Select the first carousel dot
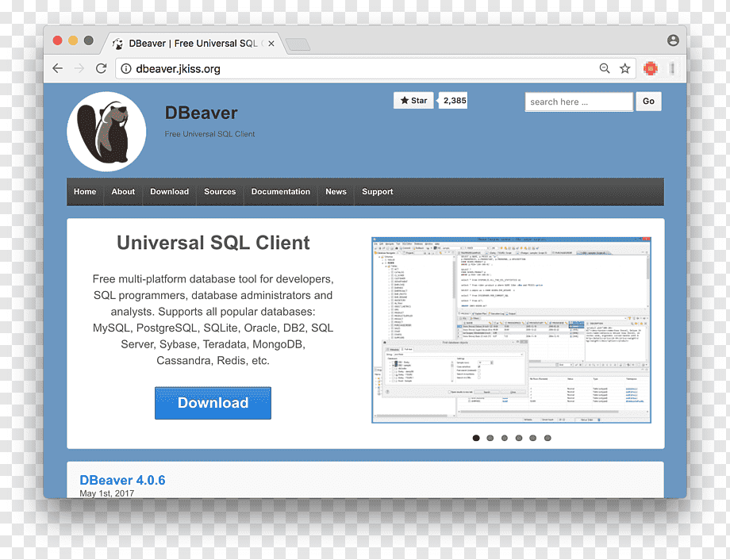 (x=476, y=438)
